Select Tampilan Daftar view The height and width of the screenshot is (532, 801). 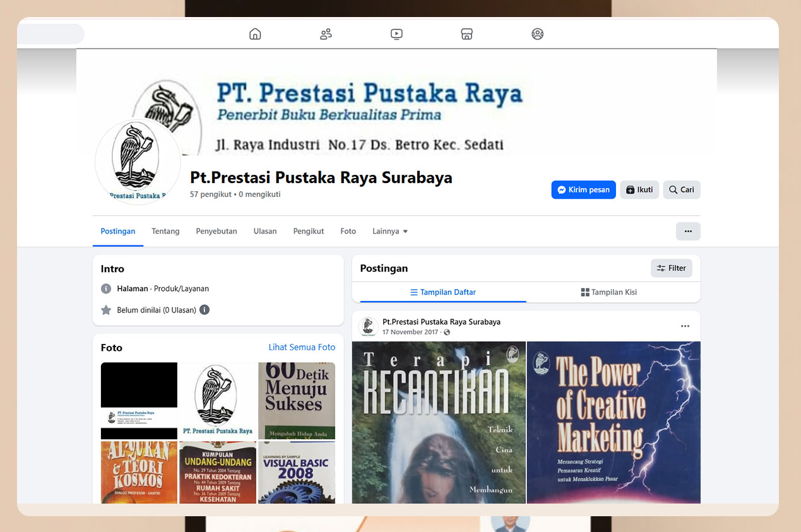443,292
